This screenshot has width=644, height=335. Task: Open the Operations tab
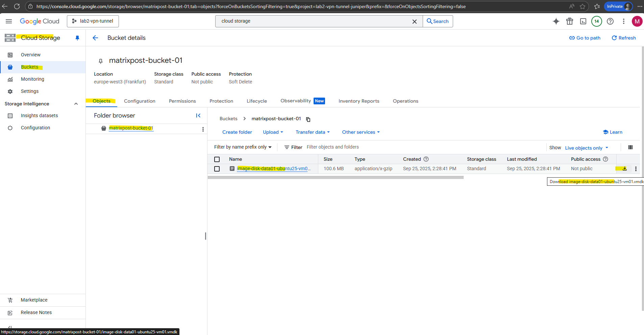[x=405, y=101]
